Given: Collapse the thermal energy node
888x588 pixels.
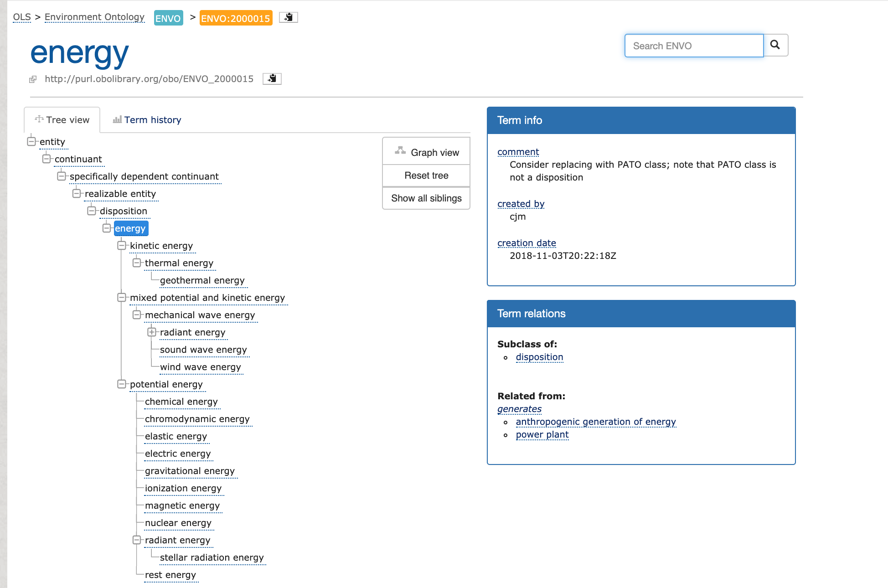Looking at the screenshot, I should (x=136, y=263).
